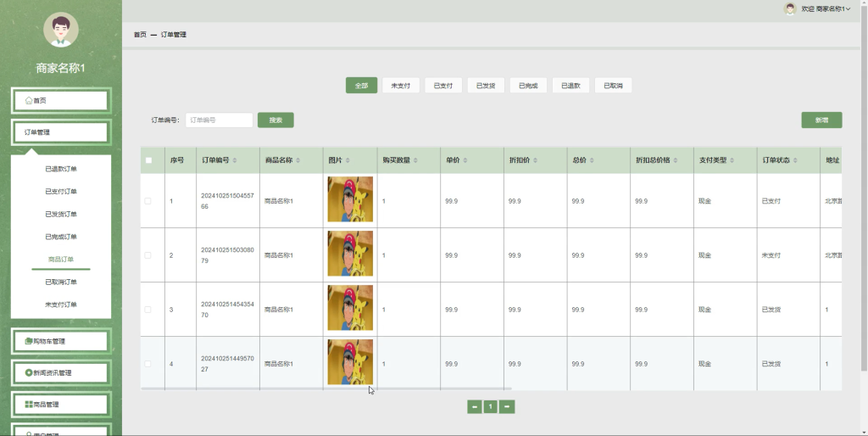
Task: Sort by 订单编号 column sort arrows
Action: (235, 160)
